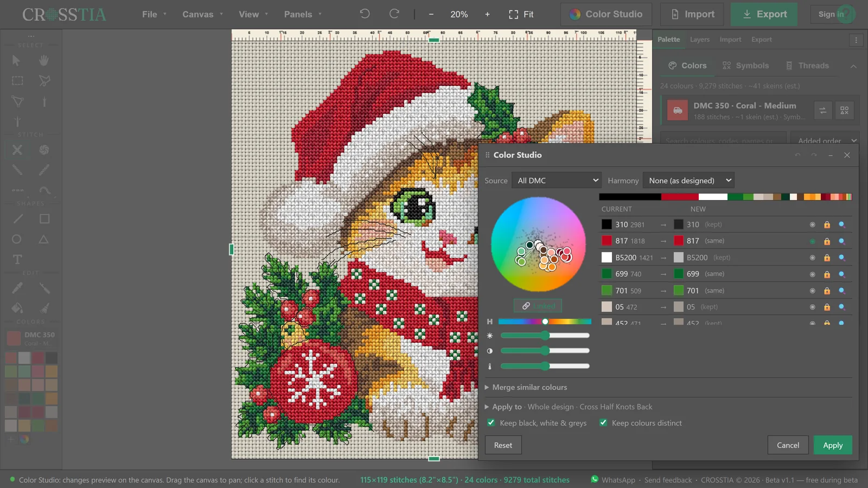Click the contrast slider handle
Screen dimensions: 868x488
[x=545, y=351]
